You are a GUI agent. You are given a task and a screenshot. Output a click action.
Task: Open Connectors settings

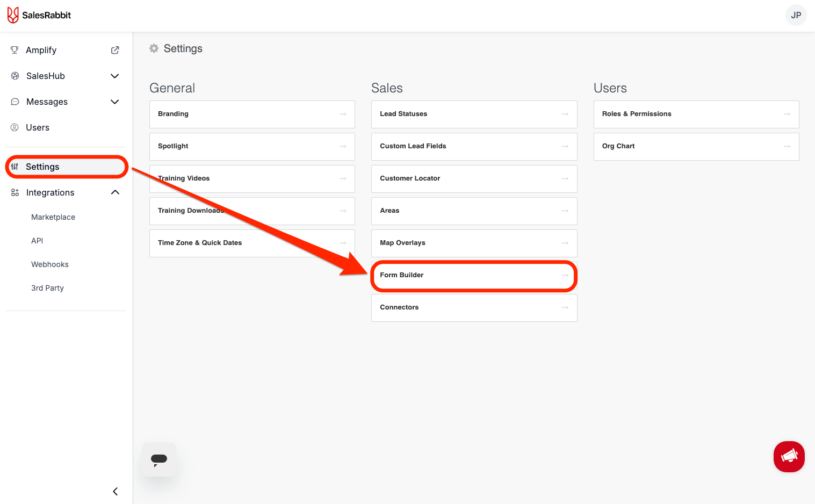pyautogui.click(x=474, y=307)
